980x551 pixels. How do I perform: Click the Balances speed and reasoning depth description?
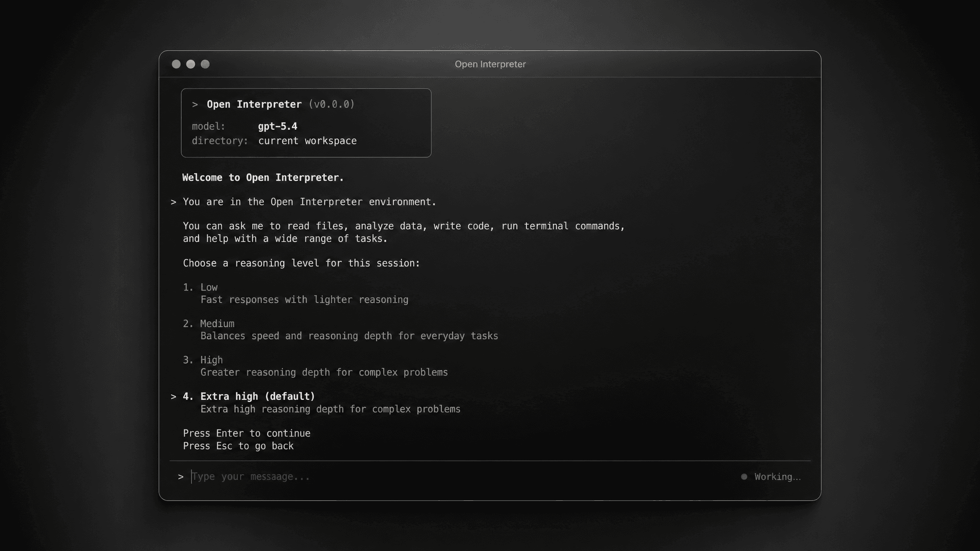point(349,336)
